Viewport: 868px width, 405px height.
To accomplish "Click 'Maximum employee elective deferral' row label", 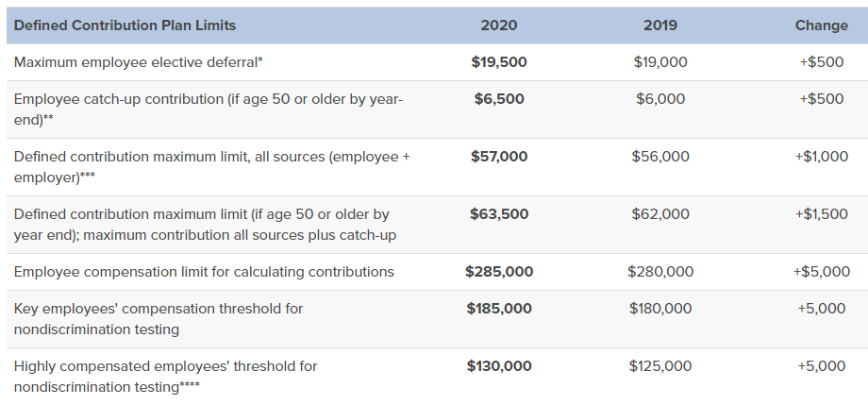I will pos(138,62).
